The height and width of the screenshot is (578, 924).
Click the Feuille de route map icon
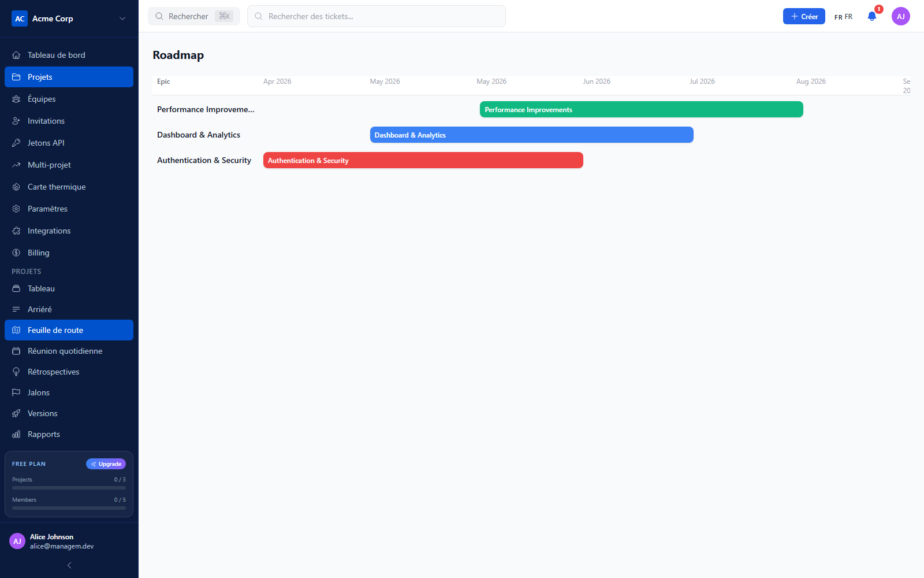16,330
